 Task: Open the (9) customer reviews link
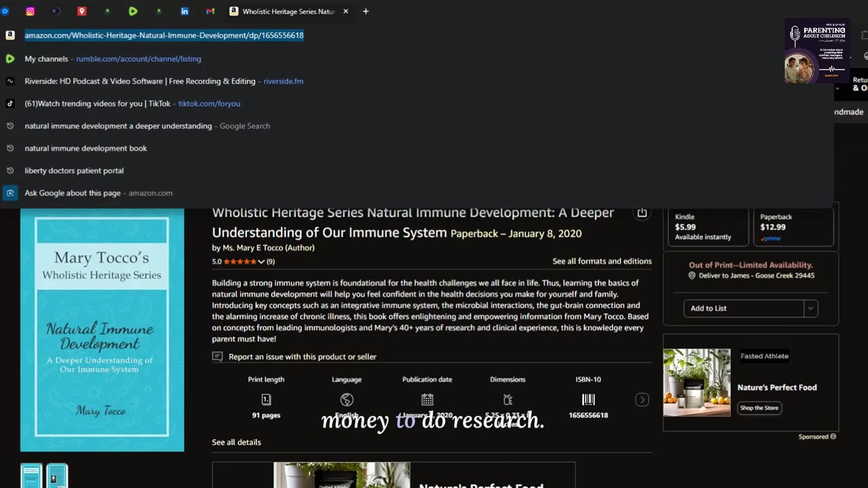pyautogui.click(x=271, y=262)
